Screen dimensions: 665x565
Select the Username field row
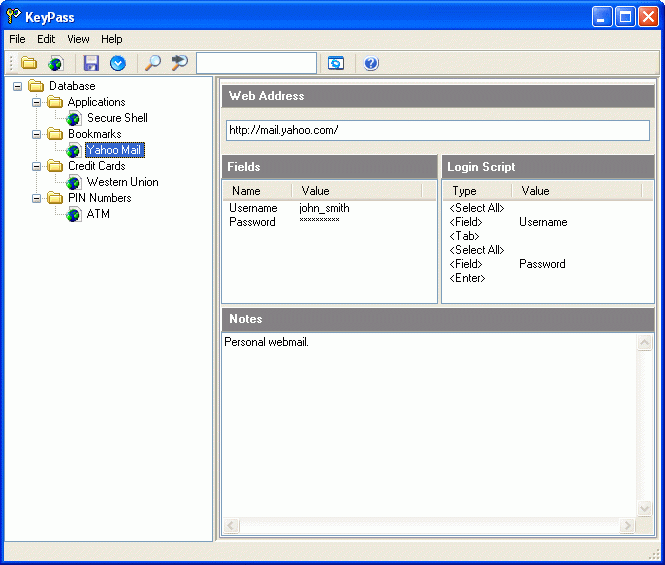tap(329, 208)
